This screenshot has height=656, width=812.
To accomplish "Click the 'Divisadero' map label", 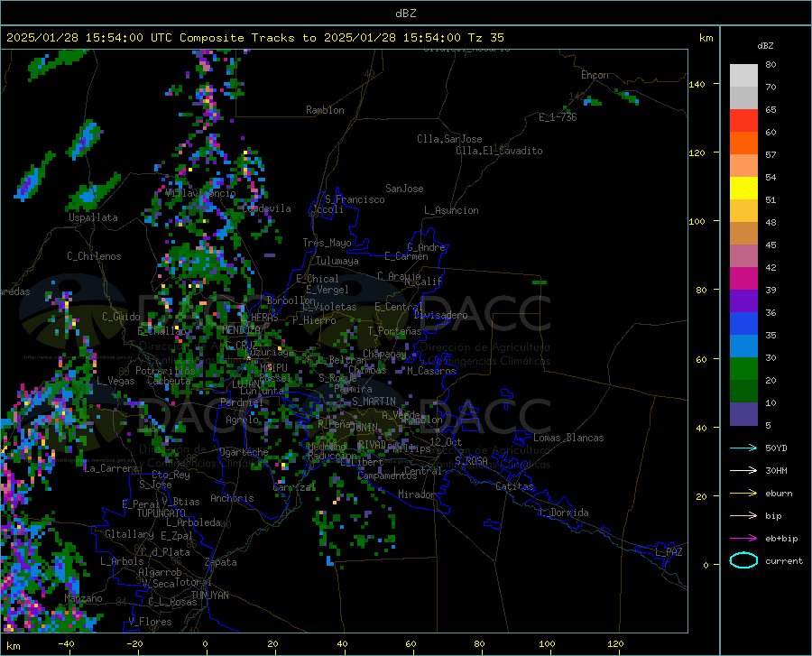I will pos(440,315).
